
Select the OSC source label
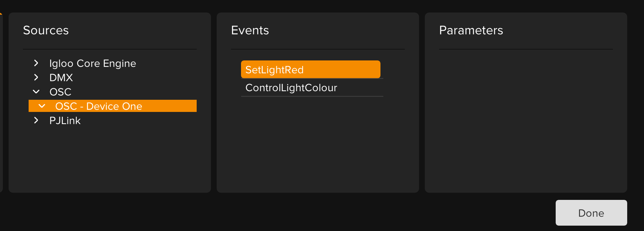pyautogui.click(x=60, y=92)
